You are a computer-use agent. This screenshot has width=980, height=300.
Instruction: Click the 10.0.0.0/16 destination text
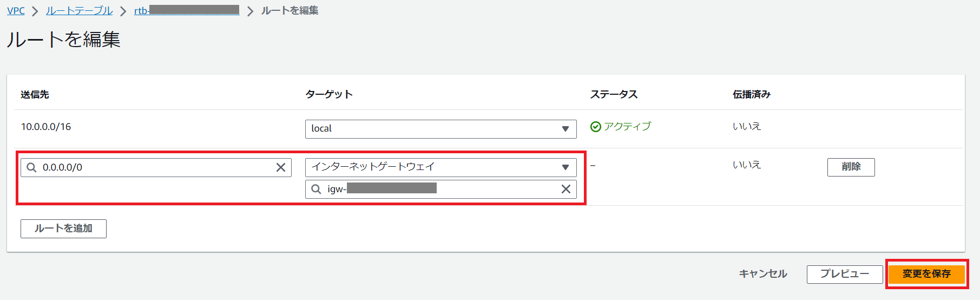pyautogui.click(x=46, y=127)
